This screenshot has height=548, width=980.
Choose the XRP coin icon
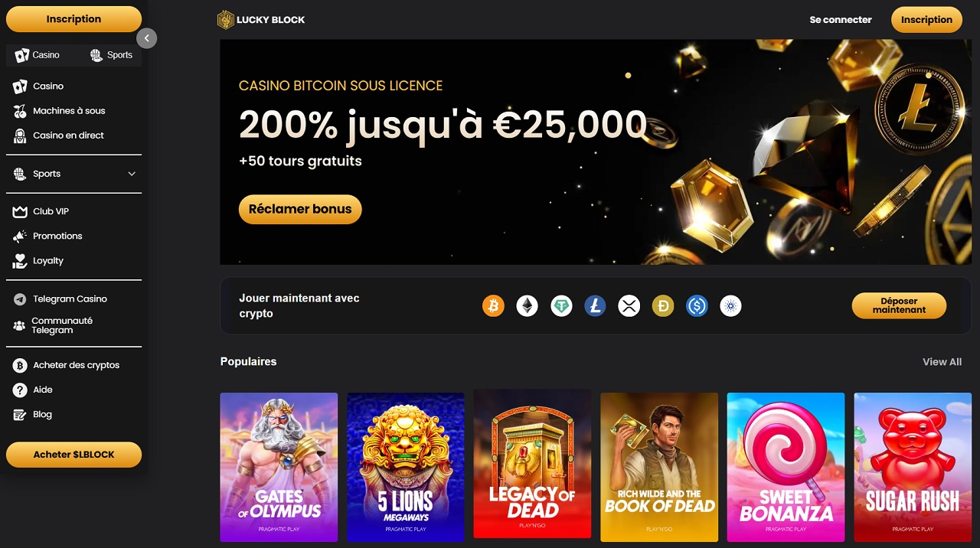629,306
